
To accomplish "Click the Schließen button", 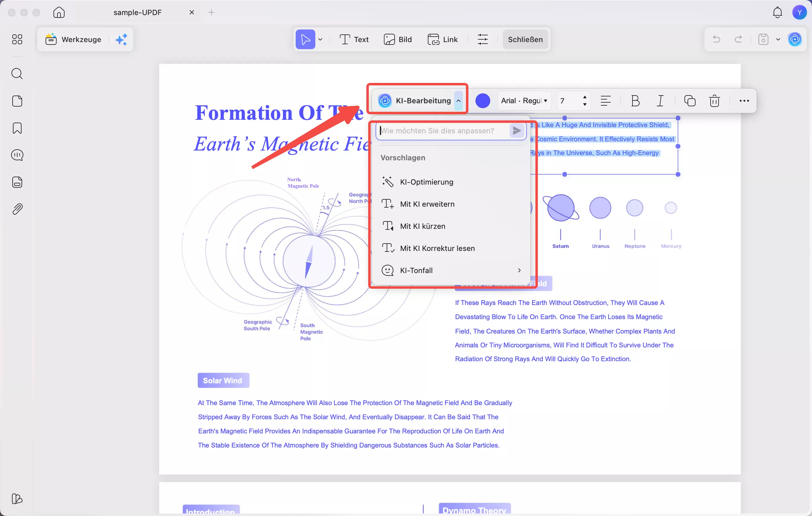I will [x=525, y=39].
